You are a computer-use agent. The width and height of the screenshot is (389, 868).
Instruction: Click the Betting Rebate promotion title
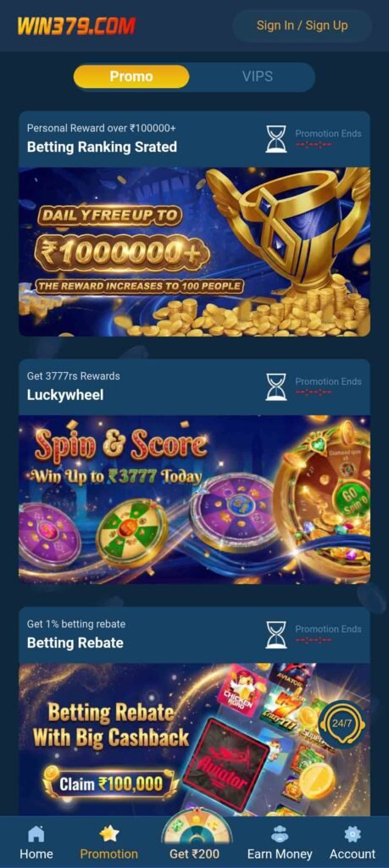click(x=75, y=643)
